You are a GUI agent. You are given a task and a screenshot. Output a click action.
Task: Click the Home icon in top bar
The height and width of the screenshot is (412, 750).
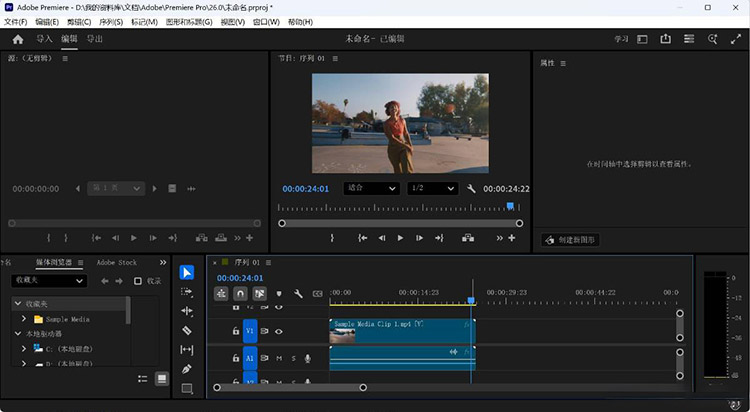pos(17,40)
